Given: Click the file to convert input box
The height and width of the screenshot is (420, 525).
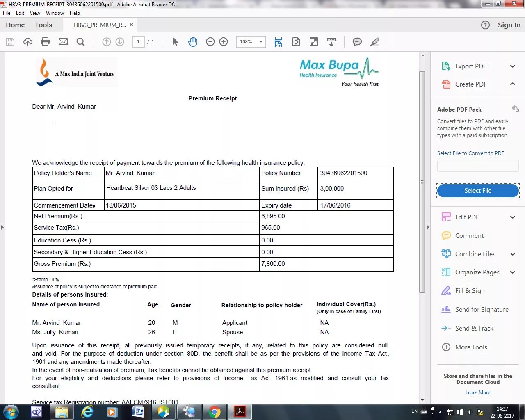Looking at the screenshot, I should point(478,166).
